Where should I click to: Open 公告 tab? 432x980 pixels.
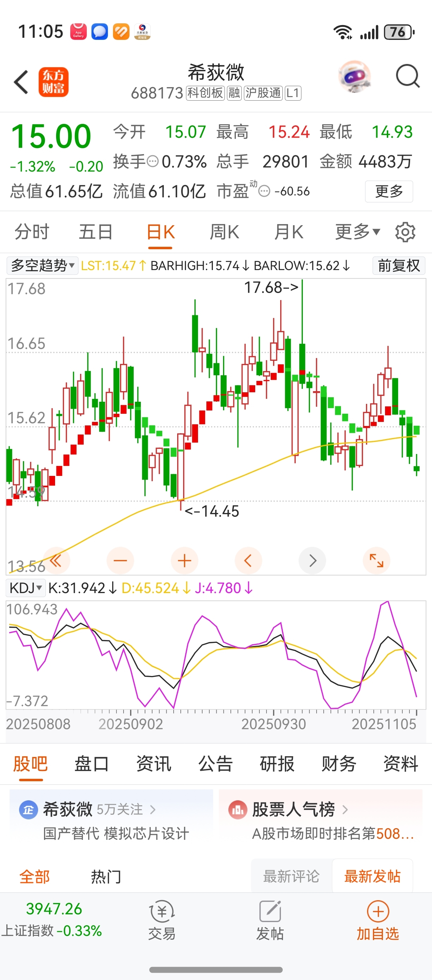pos(215,764)
